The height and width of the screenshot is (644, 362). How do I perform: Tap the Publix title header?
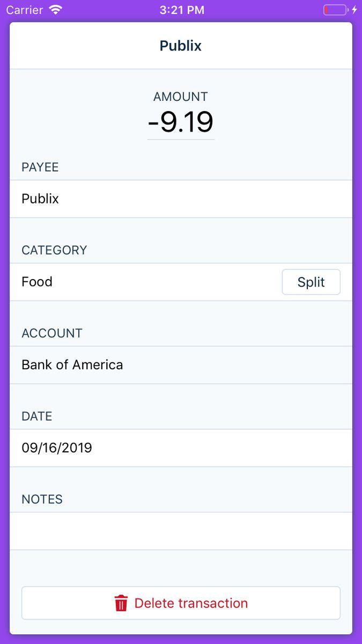tap(181, 46)
